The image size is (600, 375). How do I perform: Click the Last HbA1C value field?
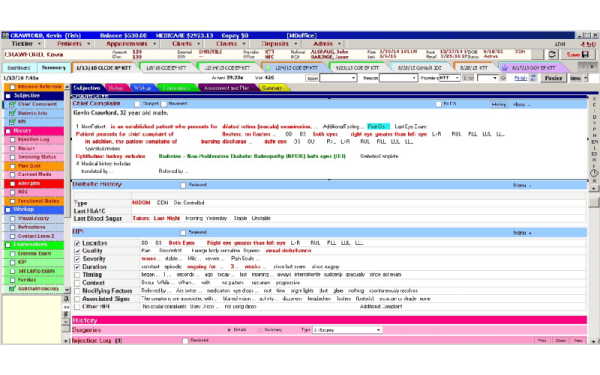pyautogui.click(x=358, y=211)
